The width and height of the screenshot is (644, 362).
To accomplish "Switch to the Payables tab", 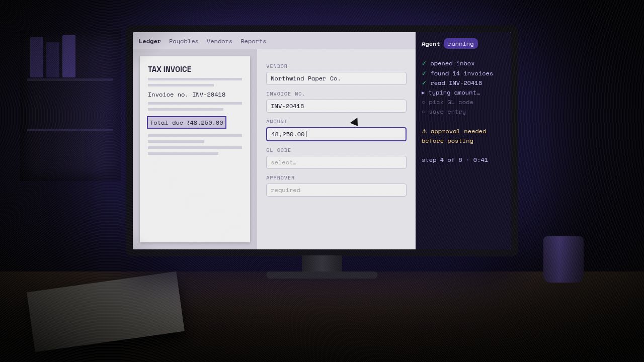I will tap(184, 41).
